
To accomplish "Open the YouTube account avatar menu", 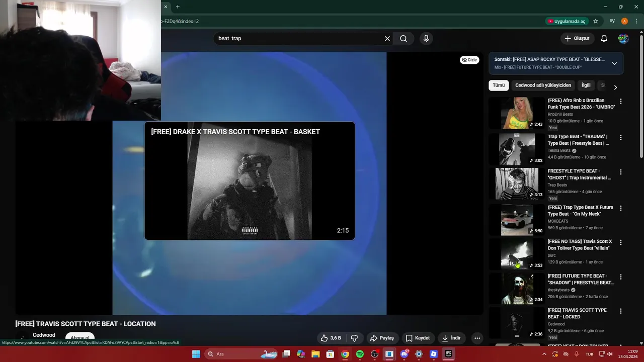I will 623,39.
